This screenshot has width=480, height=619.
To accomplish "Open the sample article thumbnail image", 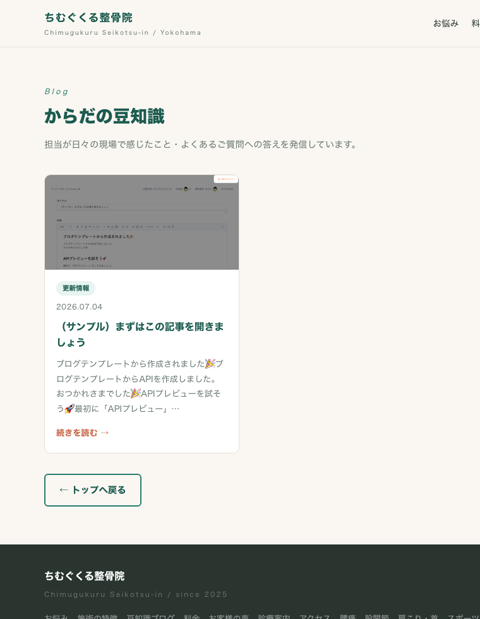I will (x=142, y=222).
